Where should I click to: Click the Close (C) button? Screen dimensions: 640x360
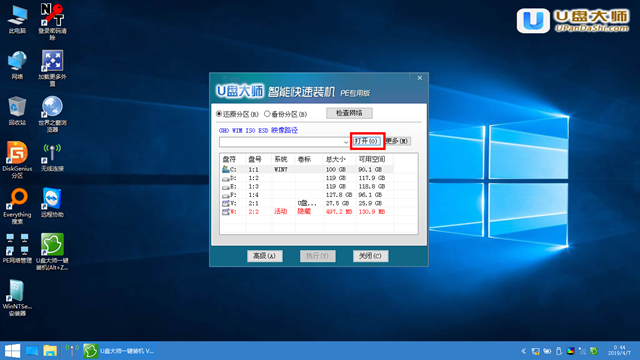(370, 256)
